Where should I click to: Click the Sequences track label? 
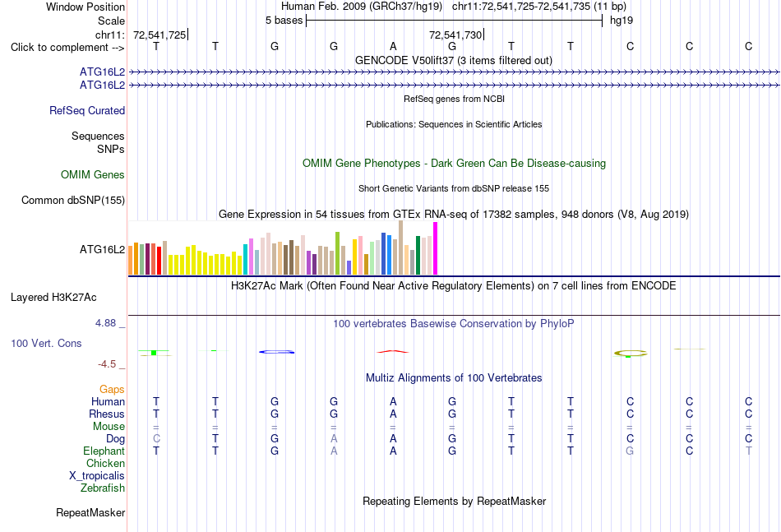point(98,136)
